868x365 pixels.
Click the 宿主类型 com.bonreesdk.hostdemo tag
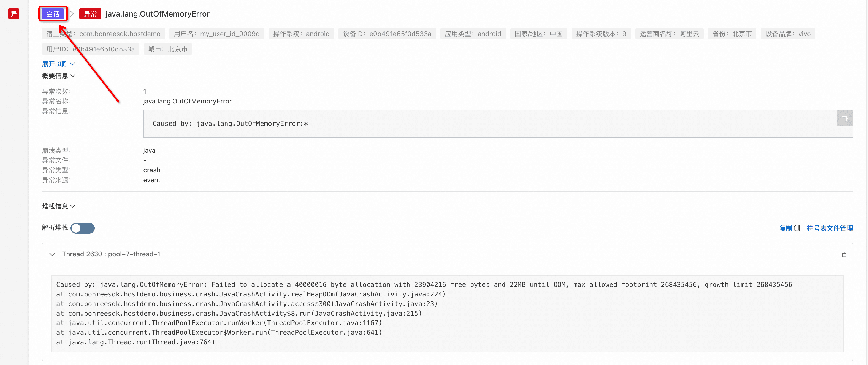tap(103, 34)
